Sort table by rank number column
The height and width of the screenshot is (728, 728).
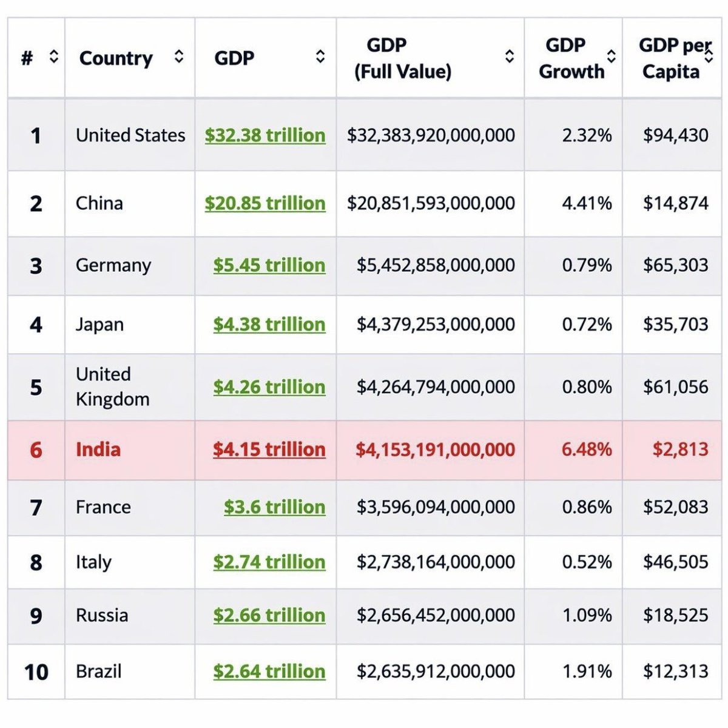coord(54,57)
